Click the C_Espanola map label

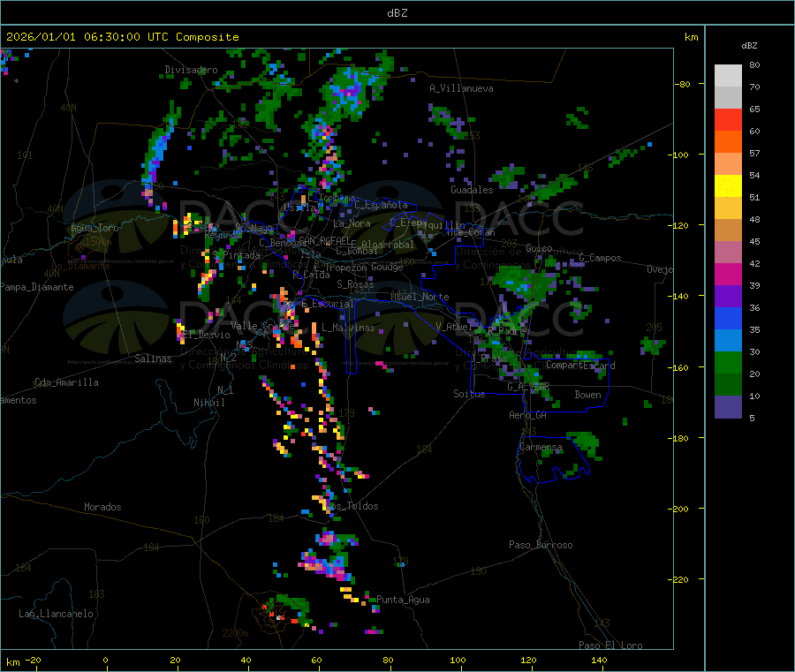coord(381,205)
